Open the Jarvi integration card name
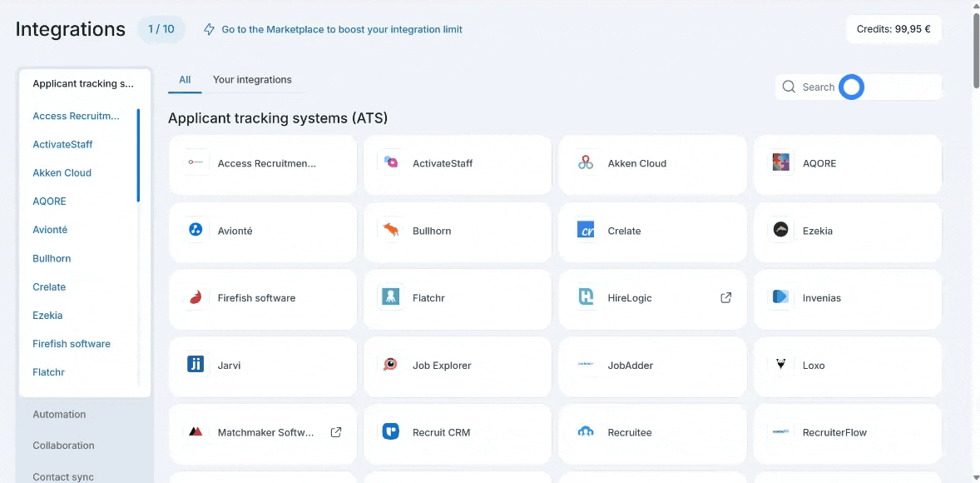The width and height of the screenshot is (980, 483). point(229,366)
